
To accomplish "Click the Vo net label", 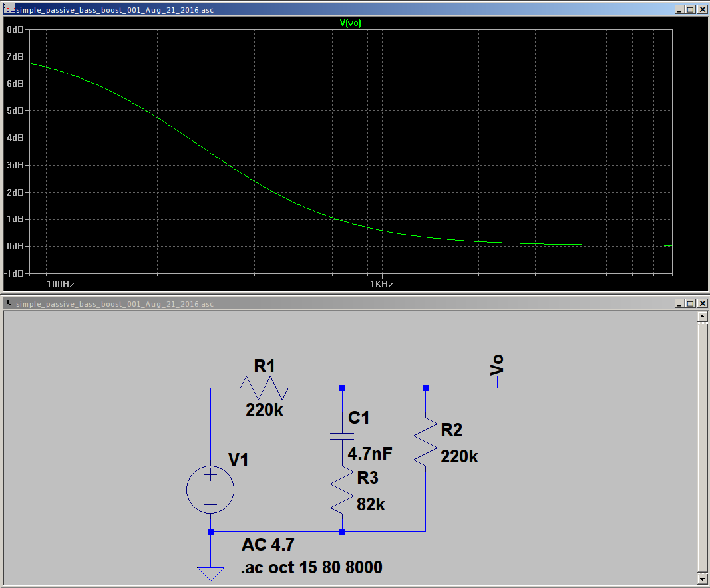I will [x=496, y=365].
